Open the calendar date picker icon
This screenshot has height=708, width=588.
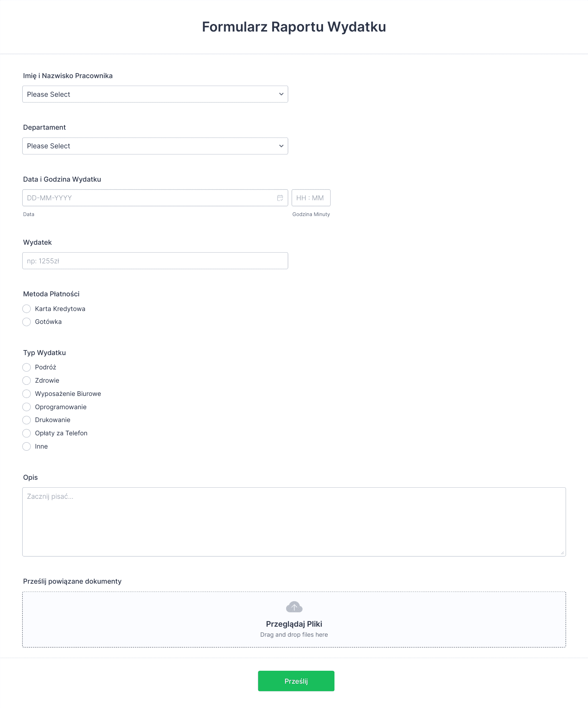[x=280, y=198]
